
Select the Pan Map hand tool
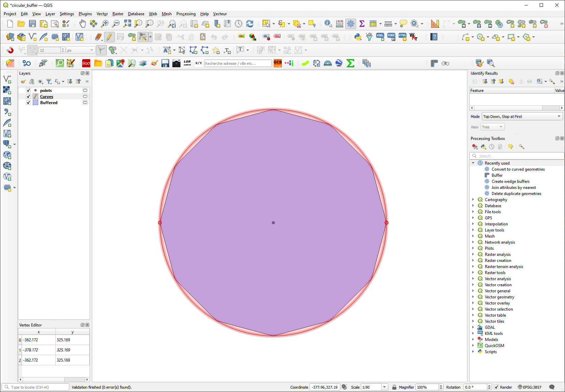tap(82, 24)
